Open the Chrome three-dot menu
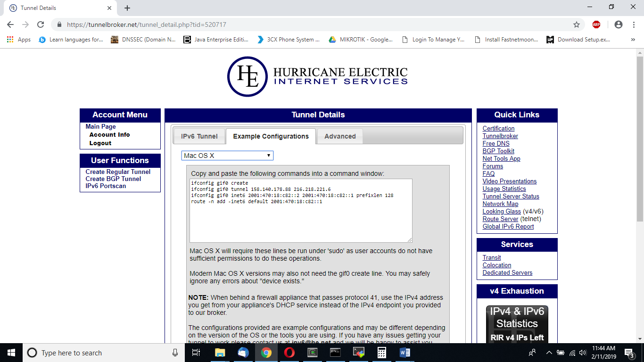 tap(633, 25)
